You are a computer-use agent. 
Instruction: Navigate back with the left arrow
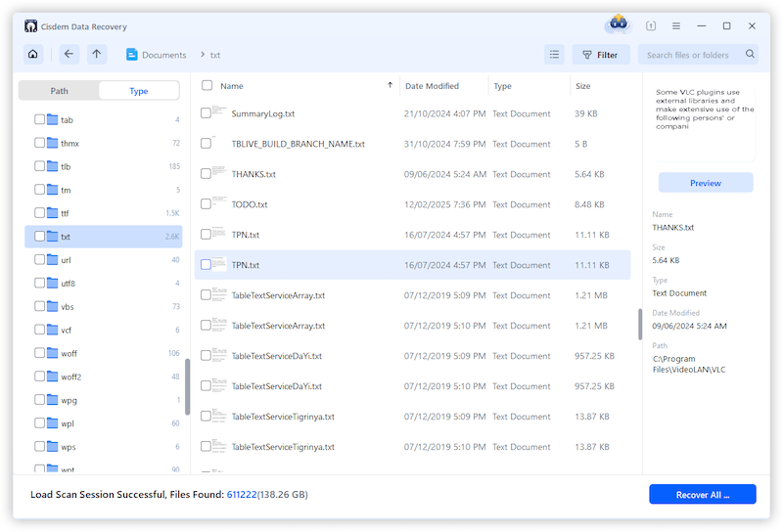tap(69, 54)
